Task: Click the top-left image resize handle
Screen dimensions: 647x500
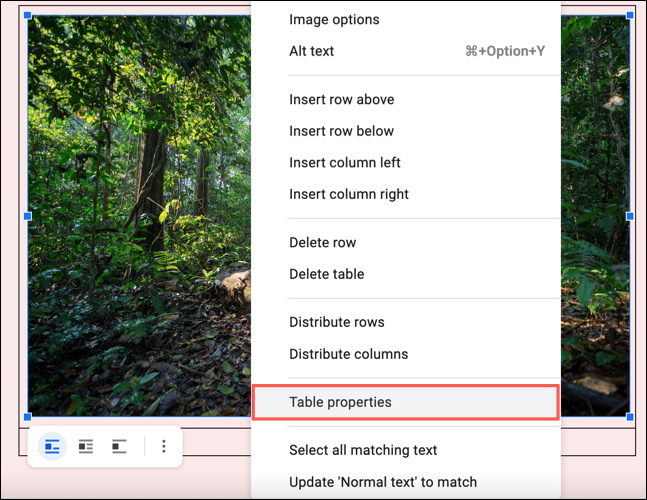Action: pyautogui.click(x=28, y=16)
